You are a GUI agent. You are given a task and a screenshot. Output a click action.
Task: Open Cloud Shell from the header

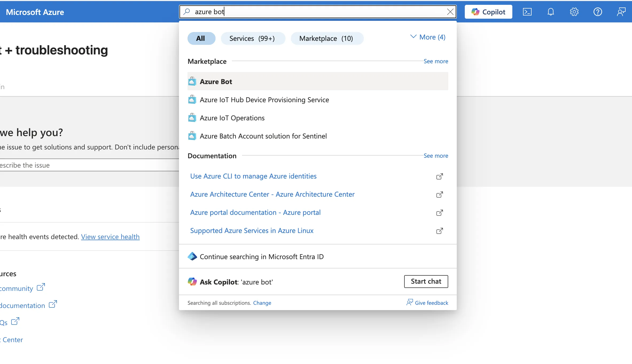point(527,12)
